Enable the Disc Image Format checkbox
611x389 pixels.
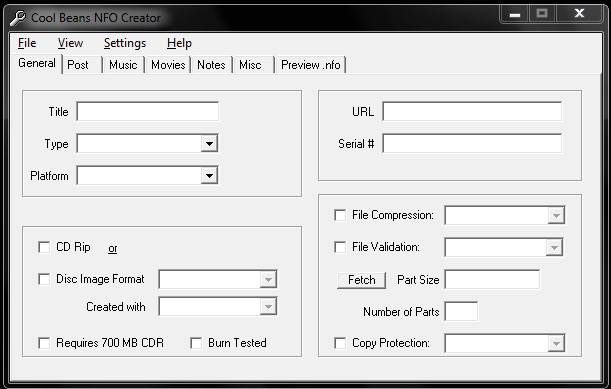pos(44,279)
